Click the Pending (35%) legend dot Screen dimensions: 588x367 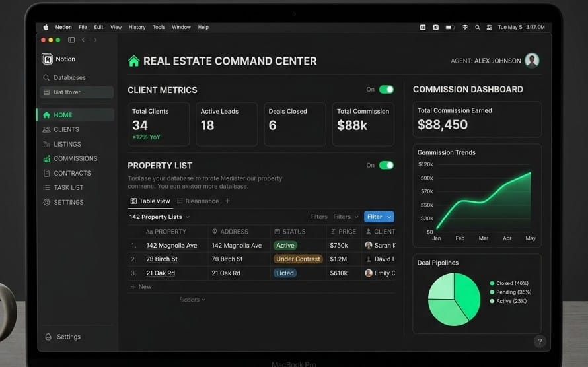(x=492, y=292)
